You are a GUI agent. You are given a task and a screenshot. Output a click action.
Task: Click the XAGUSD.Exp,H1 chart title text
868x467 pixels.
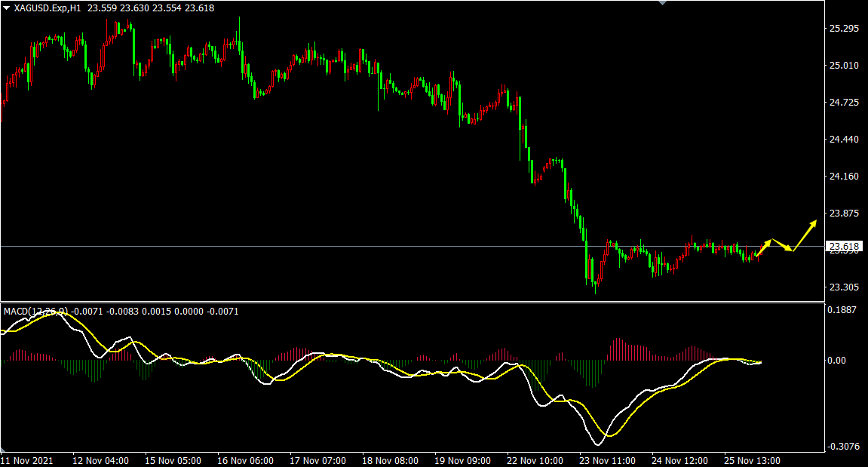pyautogui.click(x=48, y=8)
